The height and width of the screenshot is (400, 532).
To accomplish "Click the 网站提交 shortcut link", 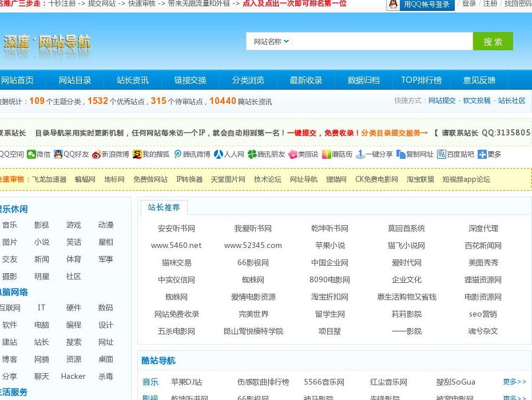I will 442,101.
